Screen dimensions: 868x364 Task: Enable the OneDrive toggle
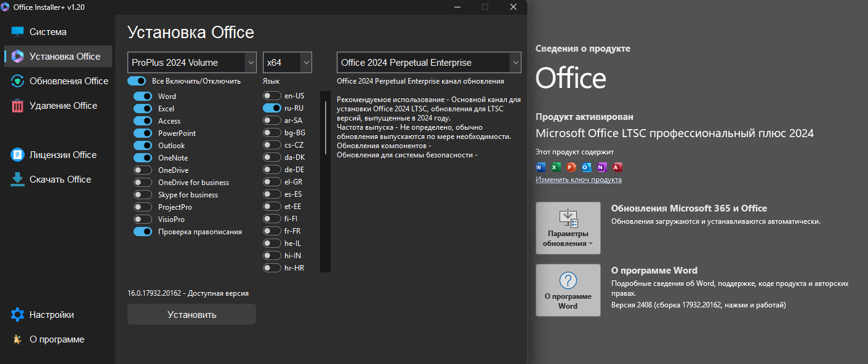pos(143,170)
